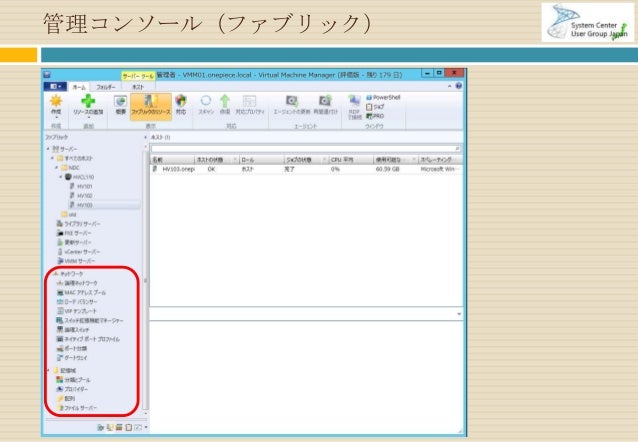This screenshot has width=638, height=442.
Task: Select ゲートウェイ node
Action: point(72,358)
